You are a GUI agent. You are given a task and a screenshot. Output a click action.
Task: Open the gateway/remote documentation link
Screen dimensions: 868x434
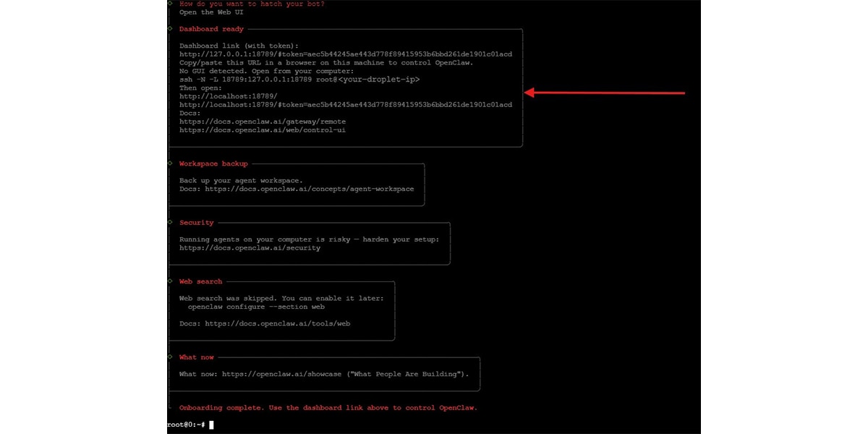(263, 121)
